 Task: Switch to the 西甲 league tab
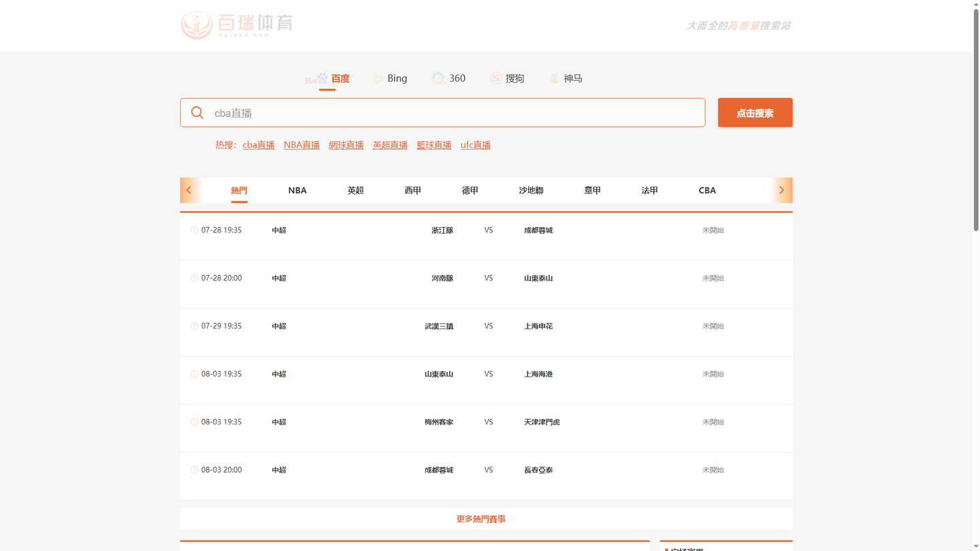[x=412, y=190]
